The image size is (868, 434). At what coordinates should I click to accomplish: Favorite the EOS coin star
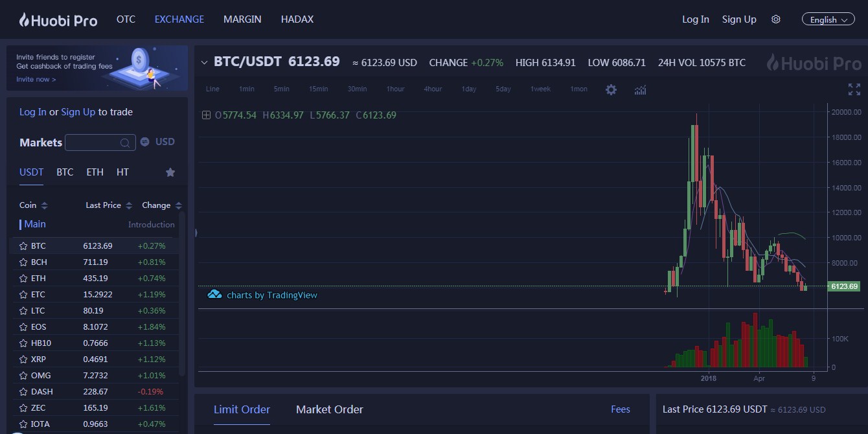(x=23, y=327)
